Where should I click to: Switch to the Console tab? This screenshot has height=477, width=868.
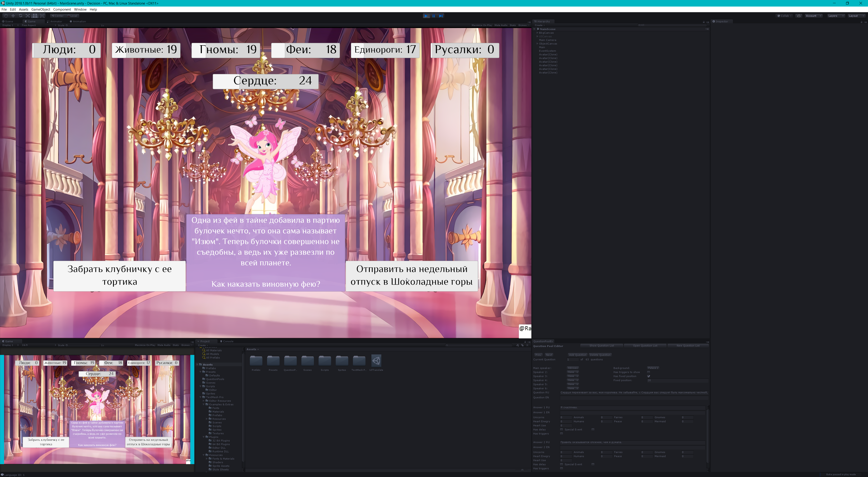227,341
